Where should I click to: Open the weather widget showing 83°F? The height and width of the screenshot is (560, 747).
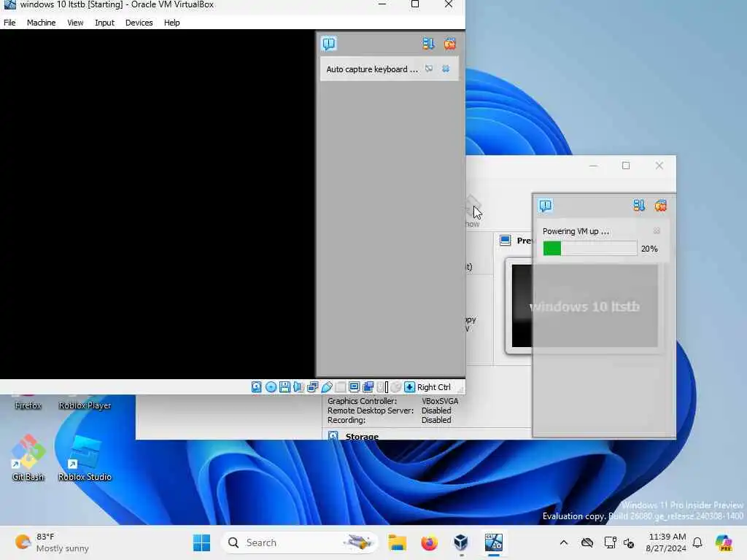click(52, 542)
